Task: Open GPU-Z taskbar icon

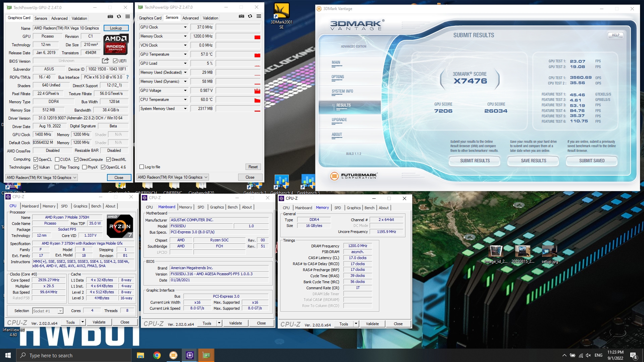Action: coord(206,355)
